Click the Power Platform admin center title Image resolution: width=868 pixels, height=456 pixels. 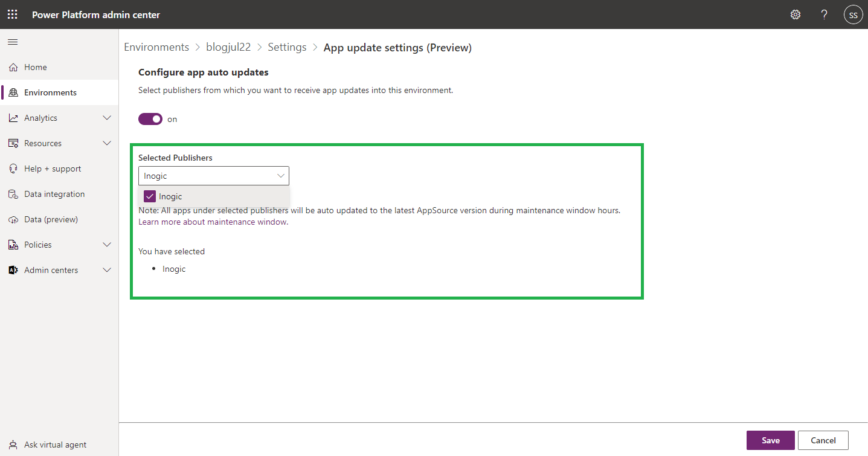coord(96,14)
